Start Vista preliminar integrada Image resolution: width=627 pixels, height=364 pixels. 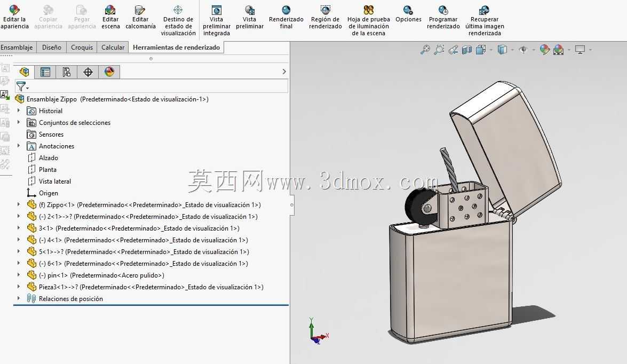pyautogui.click(x=216, y=21)
